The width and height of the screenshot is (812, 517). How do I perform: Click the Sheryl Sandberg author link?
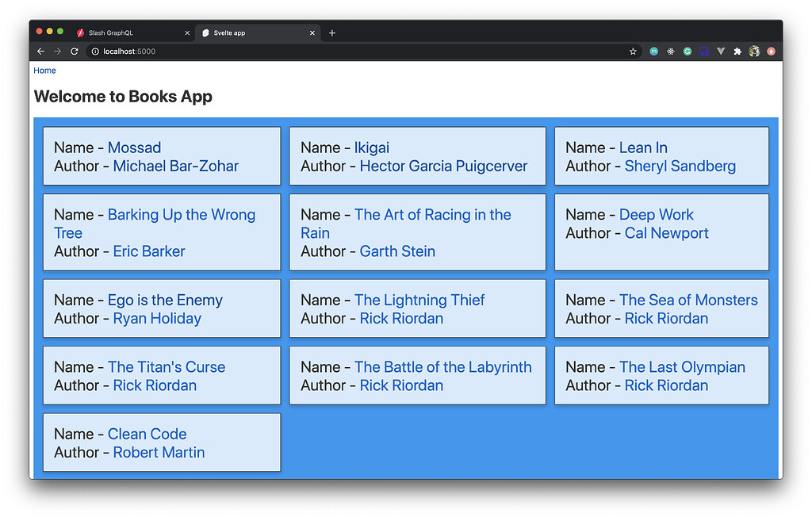(680, 166)
